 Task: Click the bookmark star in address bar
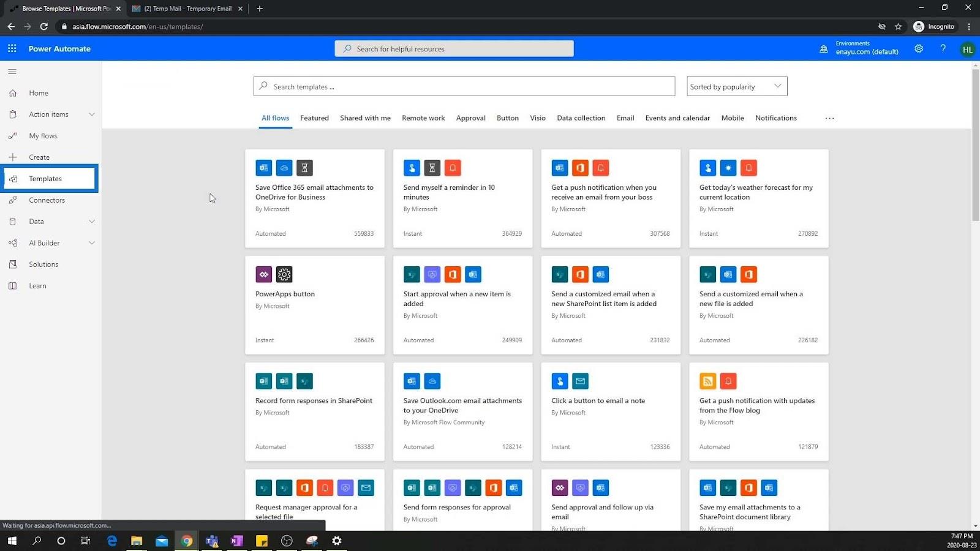click(x=899, y=26)
